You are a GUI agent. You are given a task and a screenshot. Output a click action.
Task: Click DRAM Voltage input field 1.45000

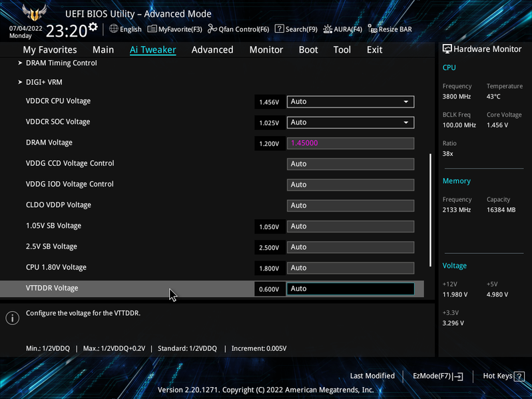350,143
